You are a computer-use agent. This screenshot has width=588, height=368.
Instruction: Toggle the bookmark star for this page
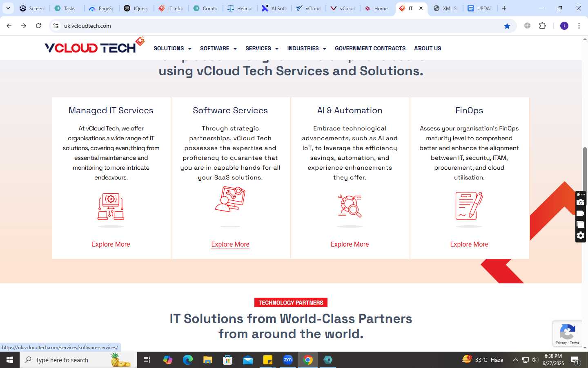coord(507,26)
